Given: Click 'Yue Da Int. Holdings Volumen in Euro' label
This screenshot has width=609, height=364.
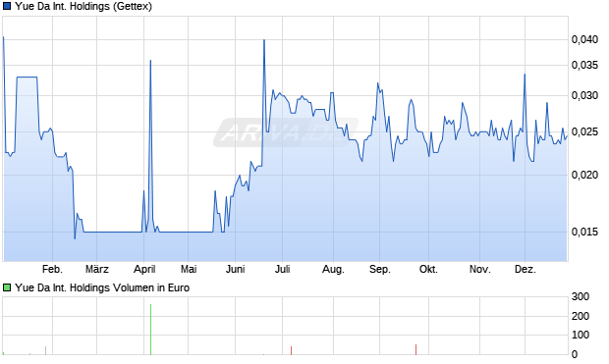Looking at the screenshot, I should click(102, 287).
